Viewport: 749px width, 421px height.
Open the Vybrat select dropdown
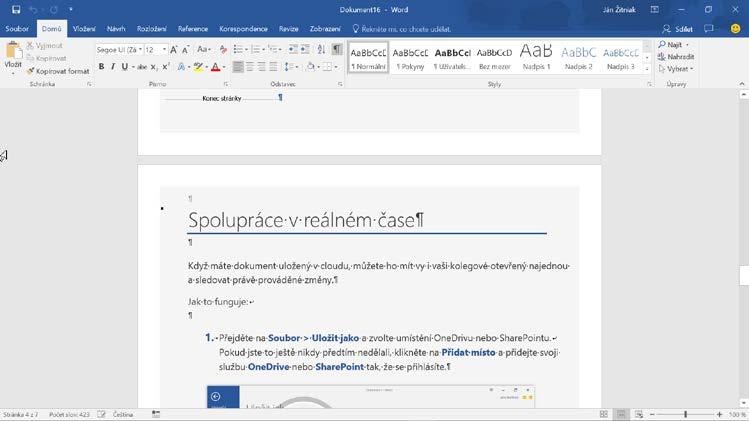click(x=675, y=69)
